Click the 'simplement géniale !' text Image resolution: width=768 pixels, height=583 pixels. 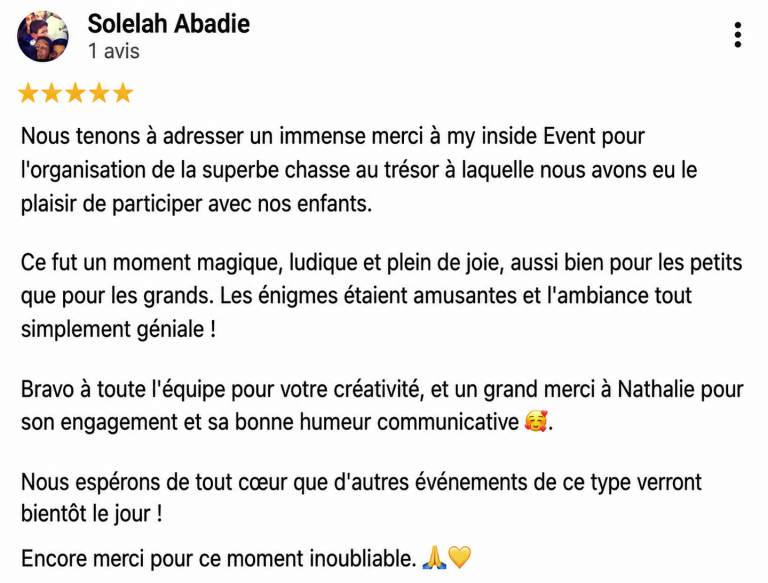coord(118,329)
